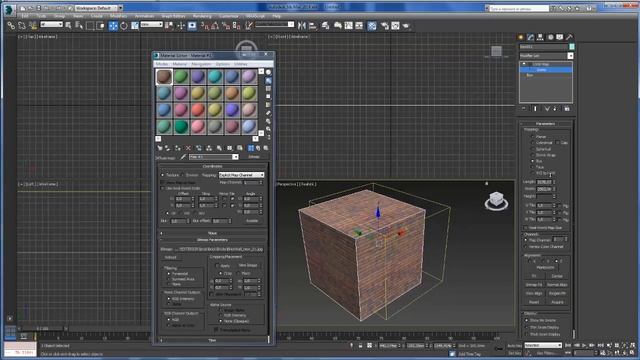Open the Modes menu in Material Editor

point(162,64)
